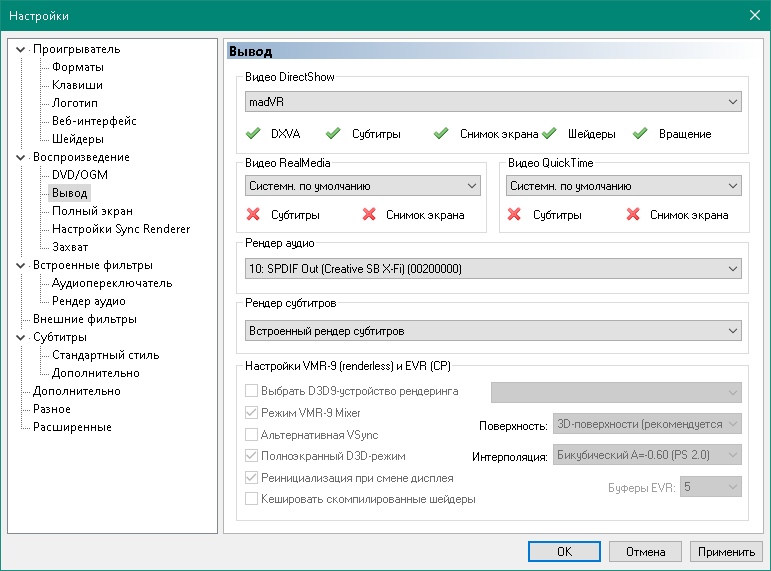Select the Субтитры tree label
Image resolution: width=771 pixels, height=571 pixels.
coord(59,337)
